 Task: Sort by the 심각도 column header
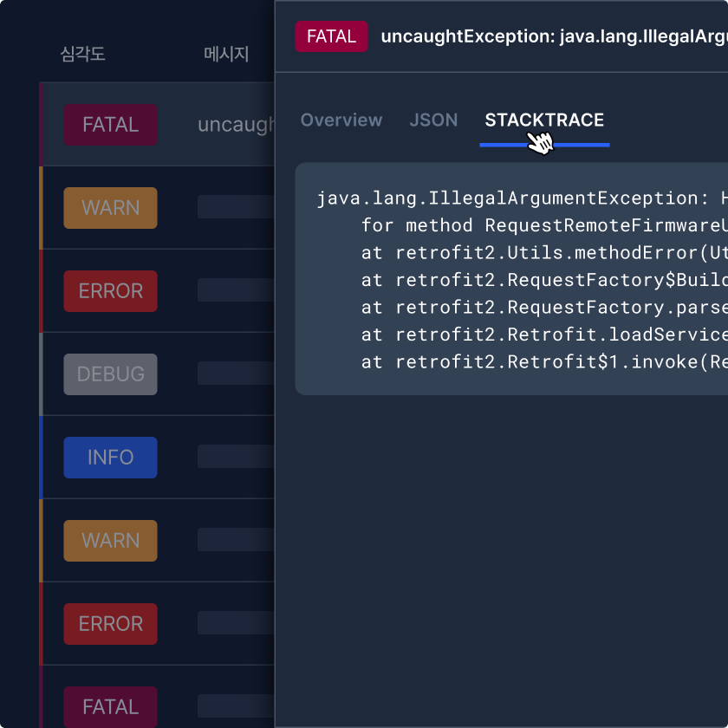click(83, 54)
